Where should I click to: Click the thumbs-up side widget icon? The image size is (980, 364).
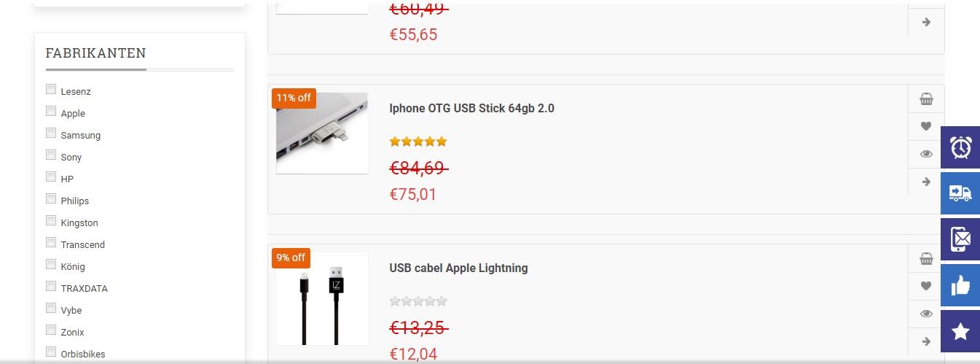(960, 285)
